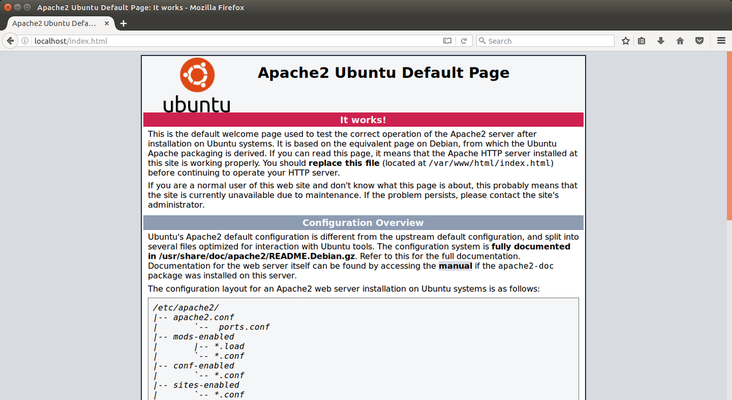Toggle Reader View in the address bar

pos(448,41)
